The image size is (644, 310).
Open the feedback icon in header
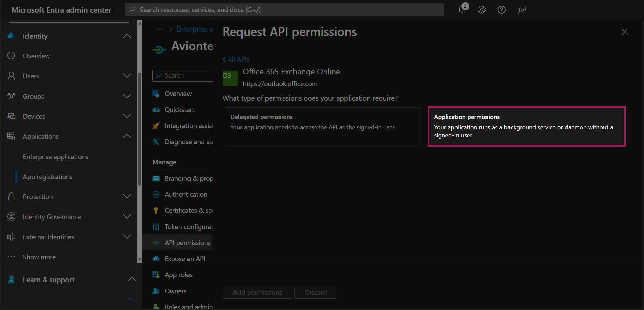[x=522, y=10]
